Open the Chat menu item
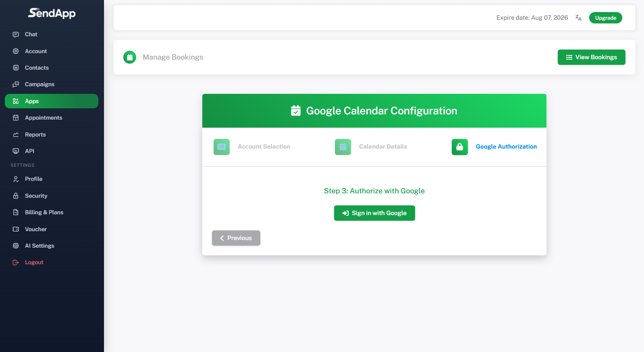This screenshot has width=644, height=352. [52, 35]
